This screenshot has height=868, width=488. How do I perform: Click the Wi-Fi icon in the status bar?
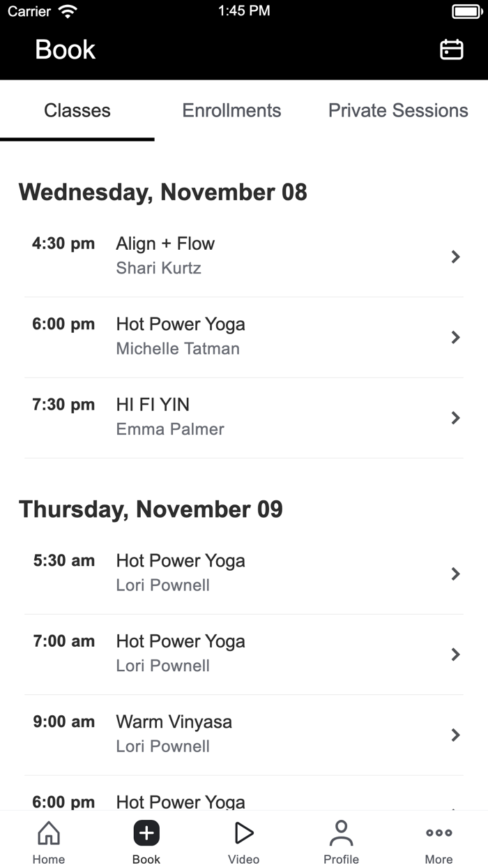tap(67, 10)
